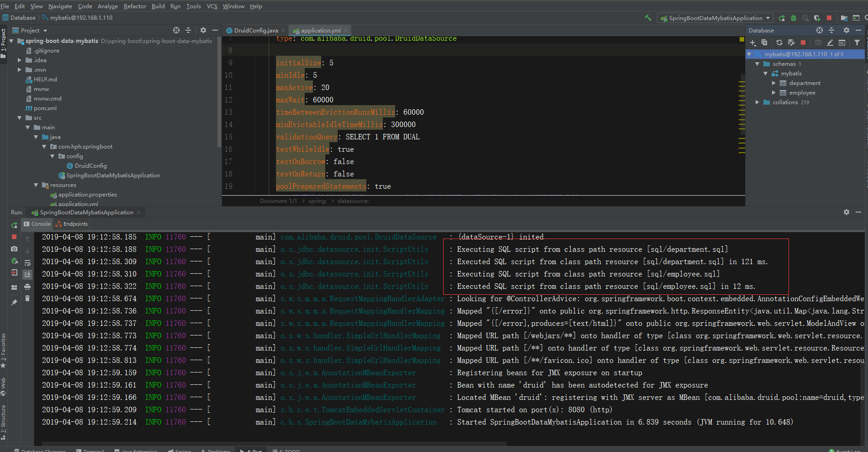Filter database objects with funnel icon
This screenshot has height=452, width=868.
pyautogui.click(x=857, y=43)
